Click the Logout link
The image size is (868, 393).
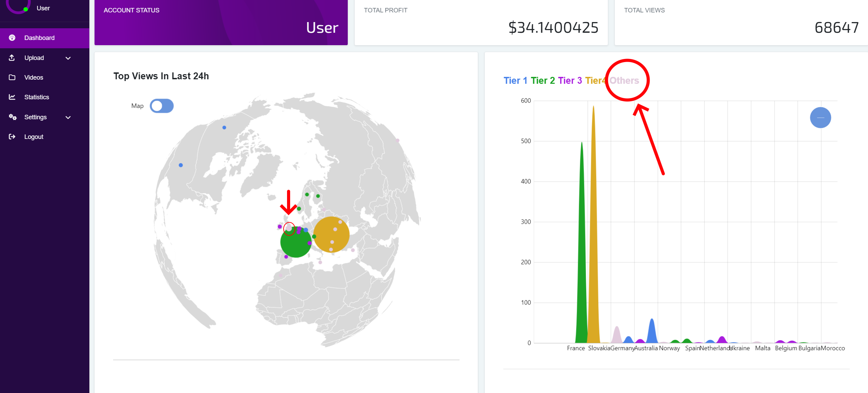pos(33,137)
